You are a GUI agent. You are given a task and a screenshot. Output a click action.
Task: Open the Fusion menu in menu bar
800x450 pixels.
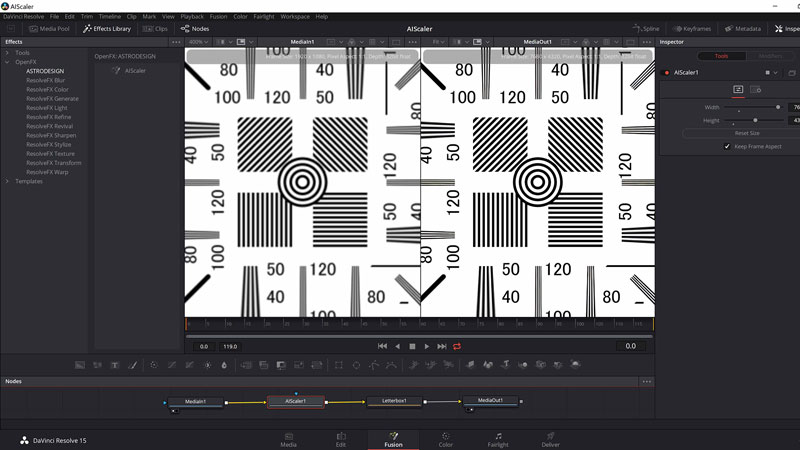[x=217, y=16]
